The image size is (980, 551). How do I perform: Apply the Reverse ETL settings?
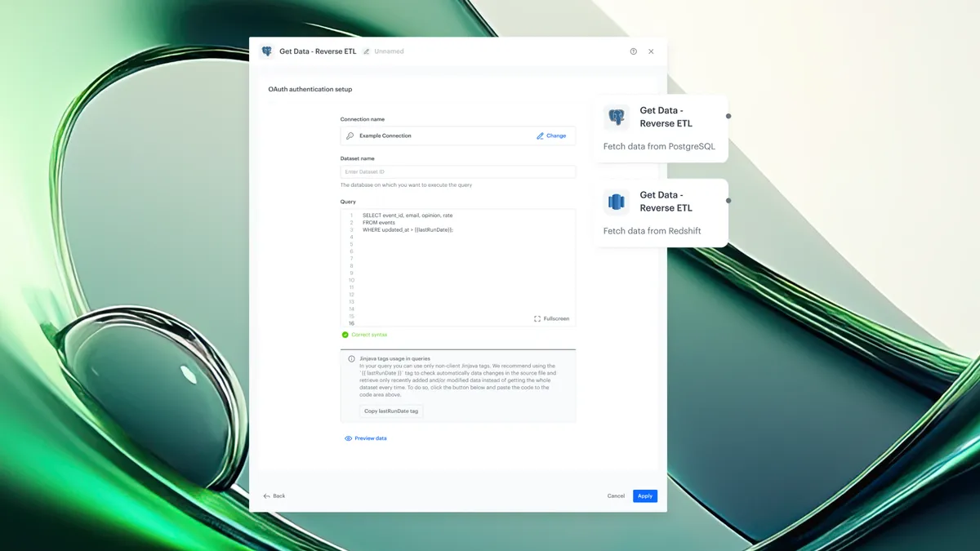tap(644, 496)
